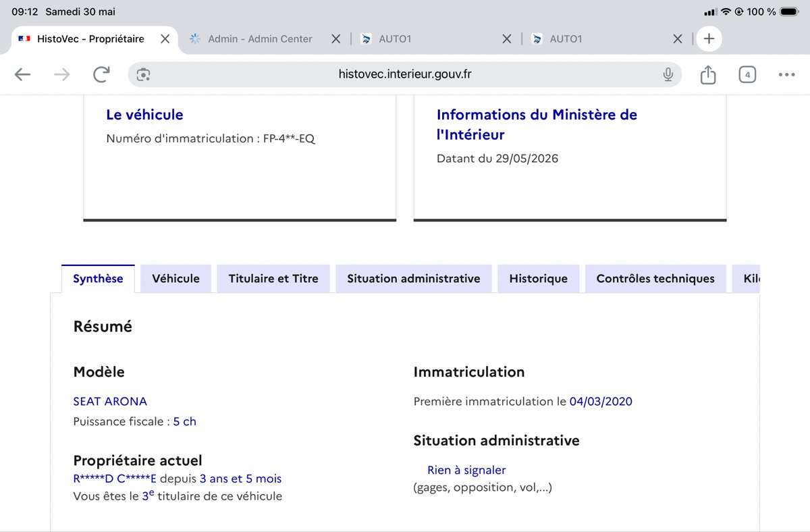This screenshot has height=532, width=810.
Task: Switch to Admin - Admin Center browser tab
Action: (260, 39)
